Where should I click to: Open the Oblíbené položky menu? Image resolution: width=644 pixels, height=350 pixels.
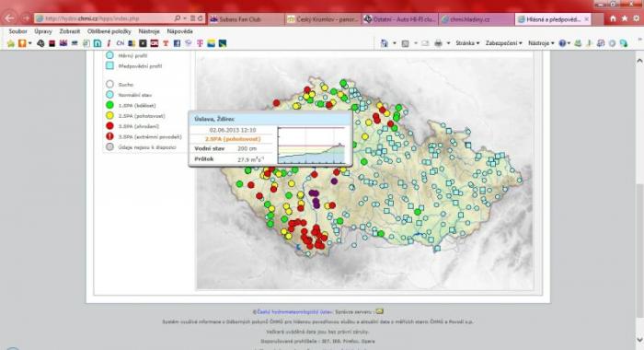click(109, 31)
